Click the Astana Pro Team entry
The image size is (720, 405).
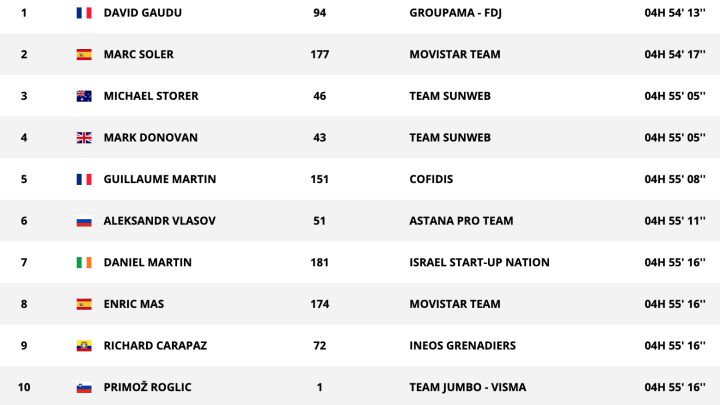tap(461, 221)
